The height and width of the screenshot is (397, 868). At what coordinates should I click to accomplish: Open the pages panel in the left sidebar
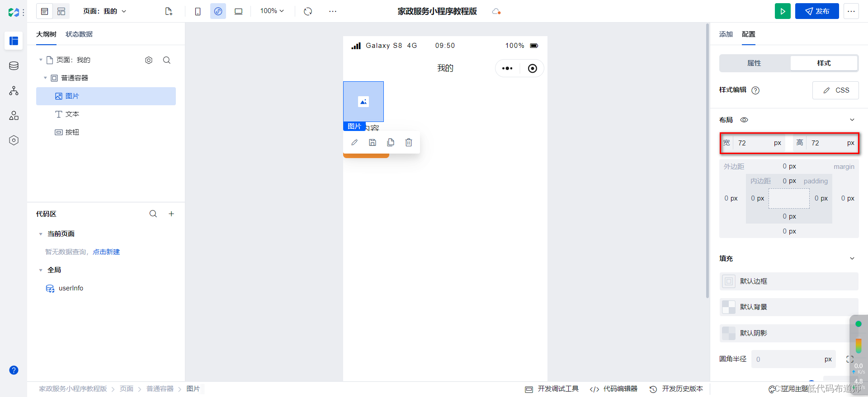[14, 41]
